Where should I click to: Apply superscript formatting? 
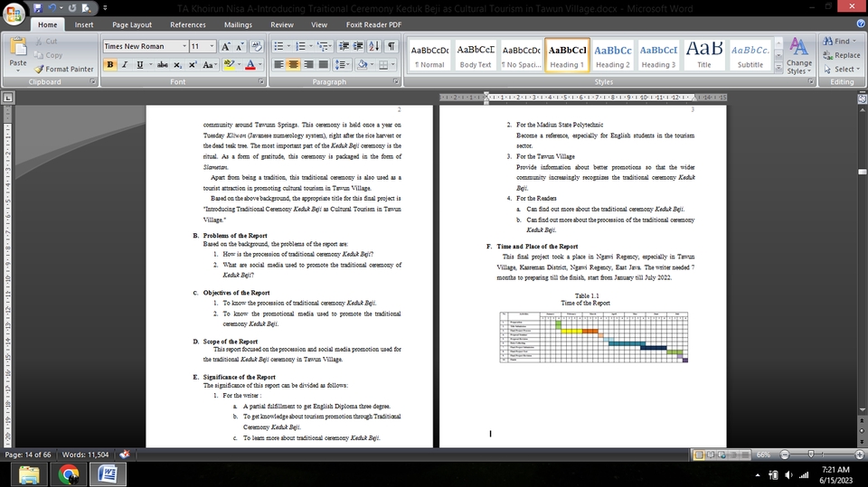192,65
